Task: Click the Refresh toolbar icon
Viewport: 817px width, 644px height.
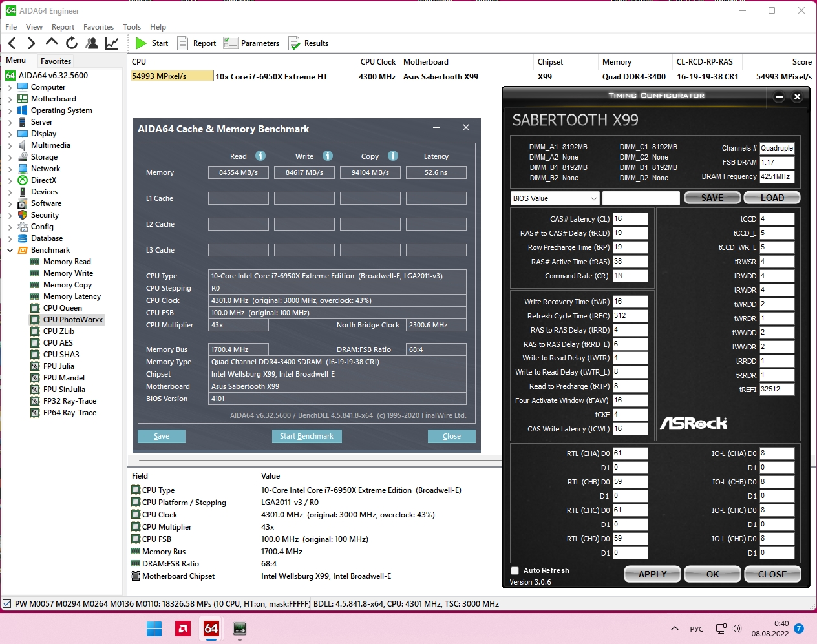Action: coord(72,43)
